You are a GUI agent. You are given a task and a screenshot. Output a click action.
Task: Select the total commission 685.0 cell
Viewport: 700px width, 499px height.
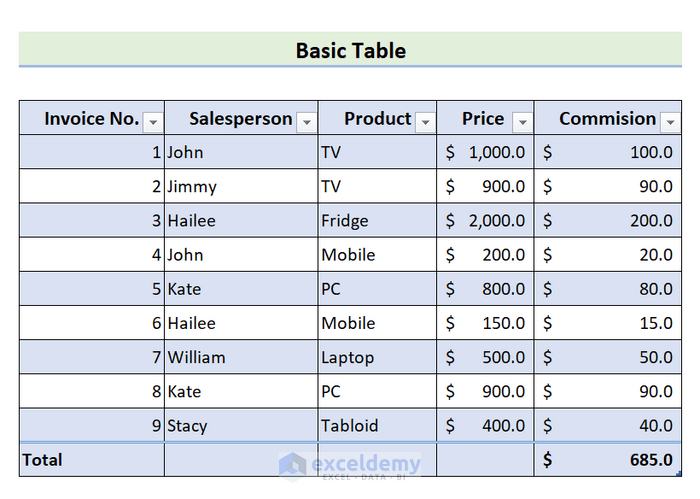click(607, 460)
